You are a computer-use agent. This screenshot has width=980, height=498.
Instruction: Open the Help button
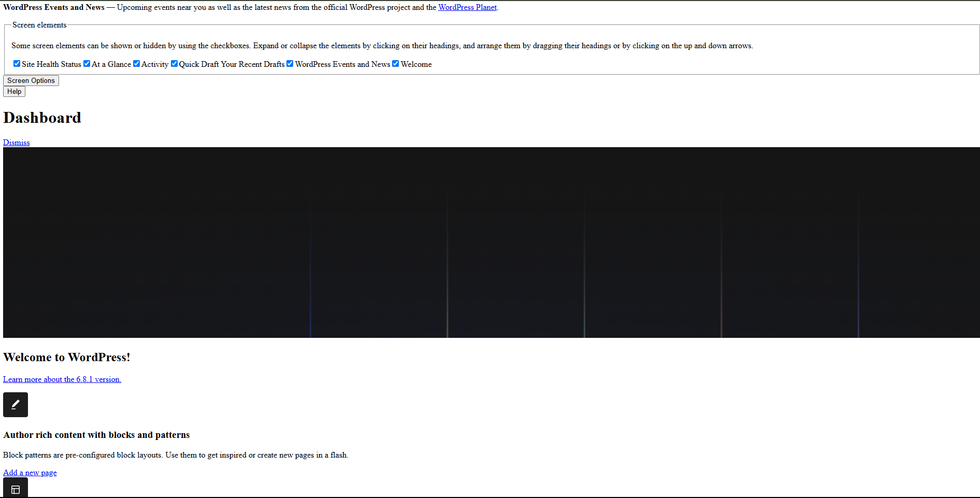(x=14, y=91)
